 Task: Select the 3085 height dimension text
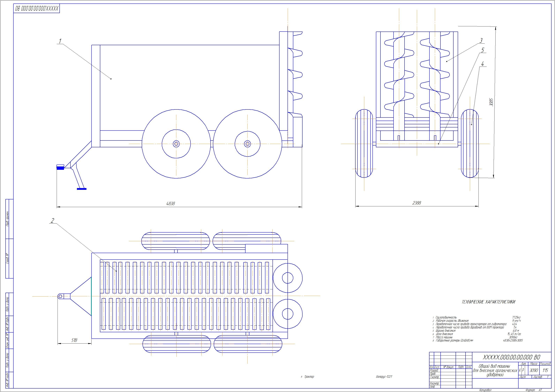(491, 102)
